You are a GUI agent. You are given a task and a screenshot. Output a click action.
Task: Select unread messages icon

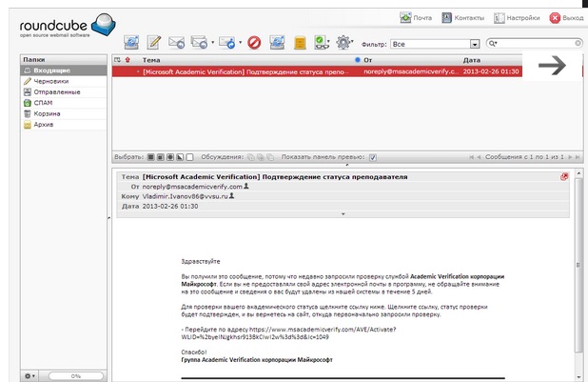170,157
